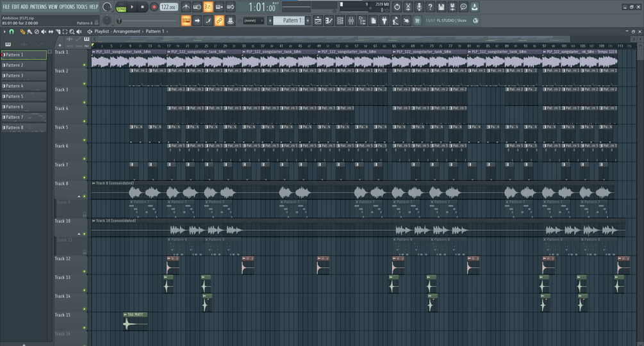Toggle the green magnet snap icon
Viewport: 644px width, 346px height.
pos(12,31)
